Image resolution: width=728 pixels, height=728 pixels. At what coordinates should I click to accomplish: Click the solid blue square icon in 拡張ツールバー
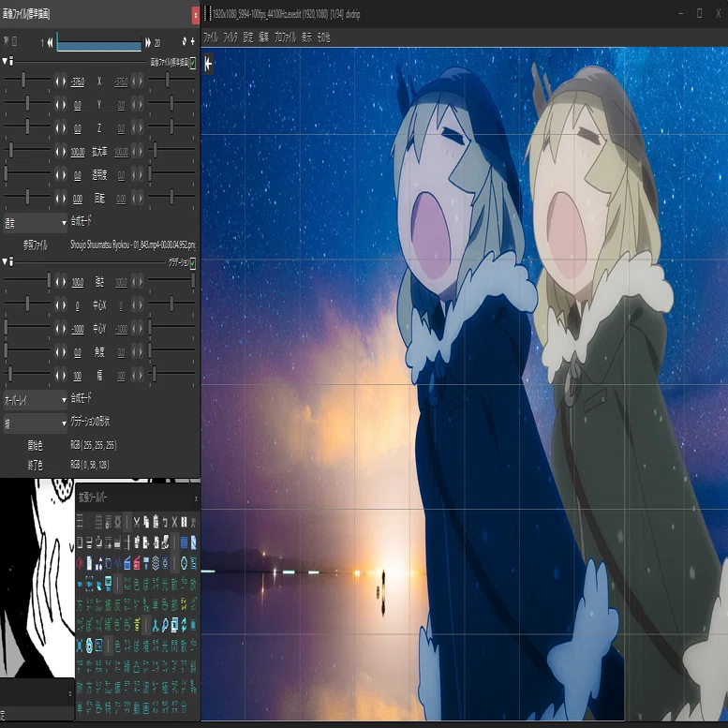coord(184,542)
